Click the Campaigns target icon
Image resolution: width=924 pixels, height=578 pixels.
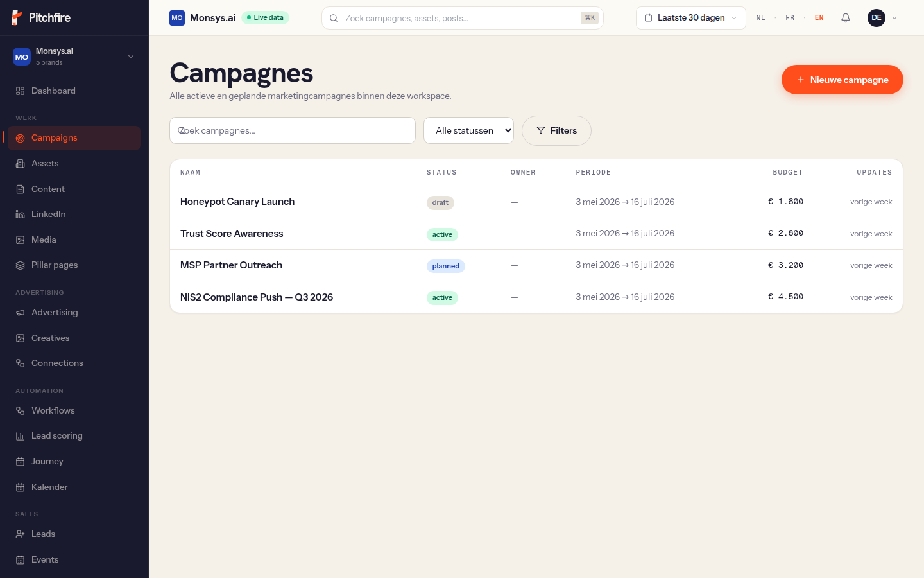[x=20, y=138]
